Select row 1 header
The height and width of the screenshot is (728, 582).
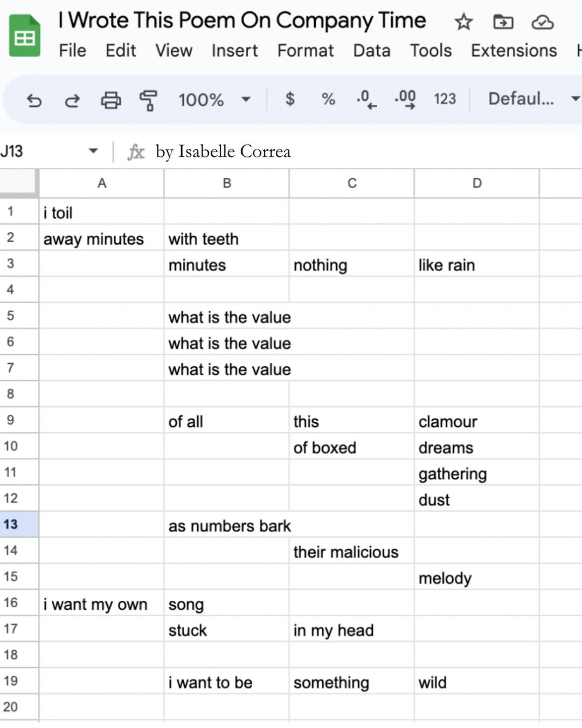19,211
